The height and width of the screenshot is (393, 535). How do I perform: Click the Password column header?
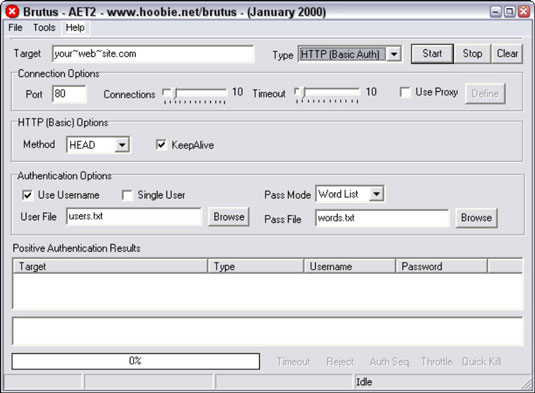click(441, 266)
